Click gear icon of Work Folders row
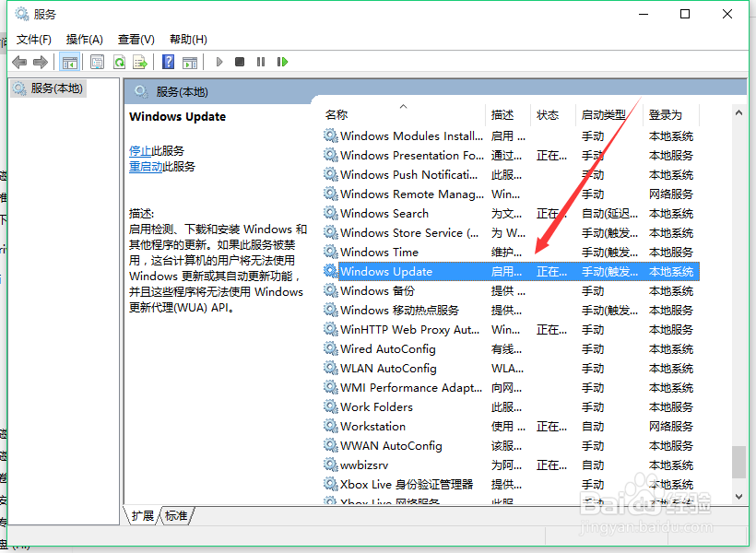 coord(330,406)
